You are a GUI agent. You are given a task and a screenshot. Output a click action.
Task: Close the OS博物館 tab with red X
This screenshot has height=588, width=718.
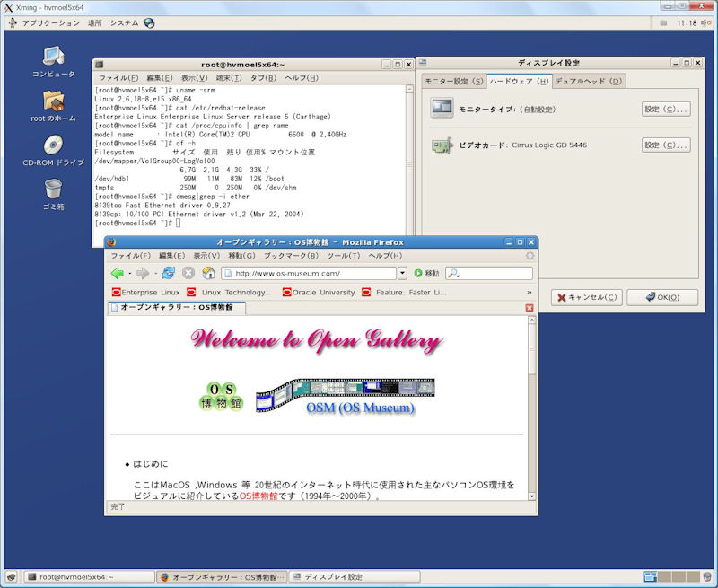coord(529,308)
